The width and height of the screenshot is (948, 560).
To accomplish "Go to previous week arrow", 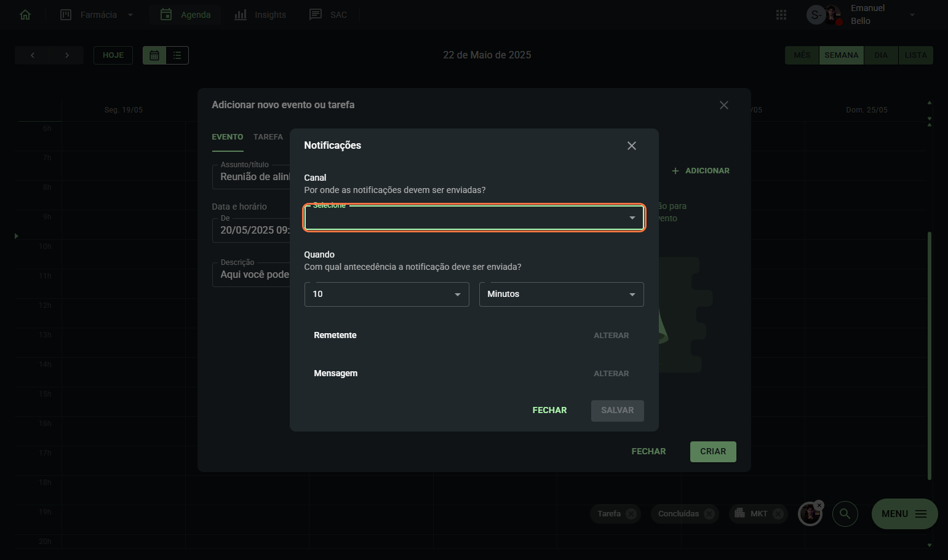I will [x=33, y=55].
